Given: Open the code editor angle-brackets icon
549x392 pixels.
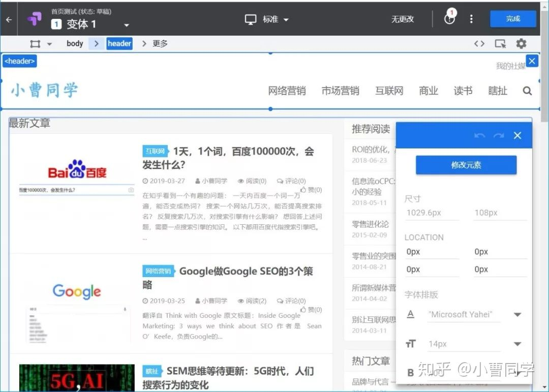Looking at the screenshot, I should (x=479, y=44).
